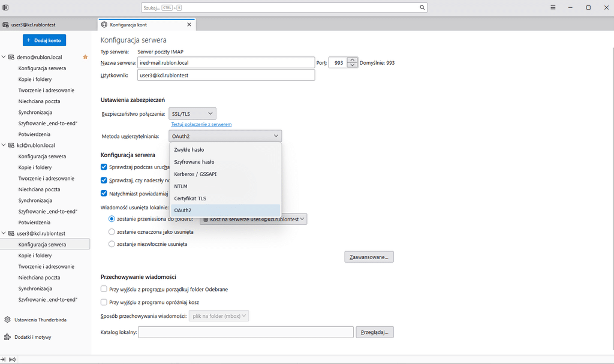This screenshot has height=364, width=614.
Task: Toggle 'Sprawdzaj podczas uruchamiania' checkbox
Action: tap(104, 167)
